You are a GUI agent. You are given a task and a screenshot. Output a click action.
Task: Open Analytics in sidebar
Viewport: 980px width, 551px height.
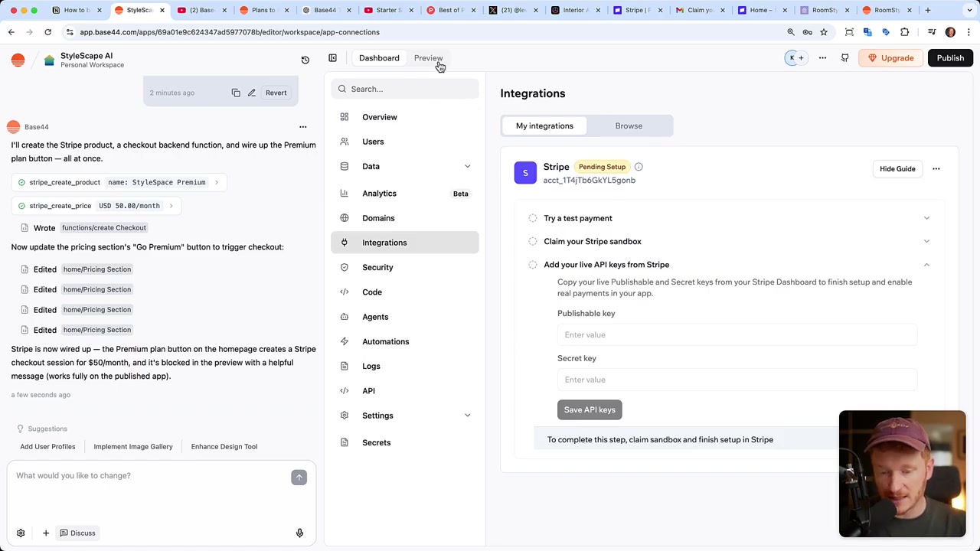click(405, 194)
